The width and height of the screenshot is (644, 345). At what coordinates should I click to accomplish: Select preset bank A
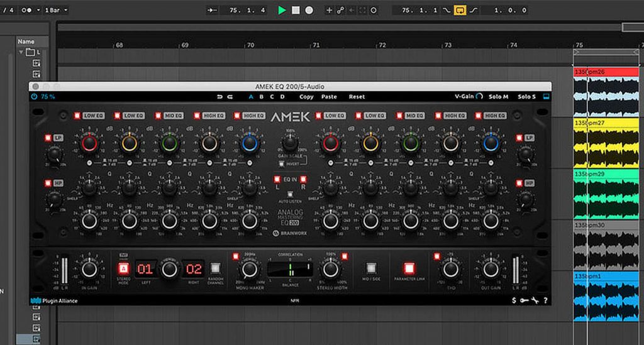click(250, 97)
